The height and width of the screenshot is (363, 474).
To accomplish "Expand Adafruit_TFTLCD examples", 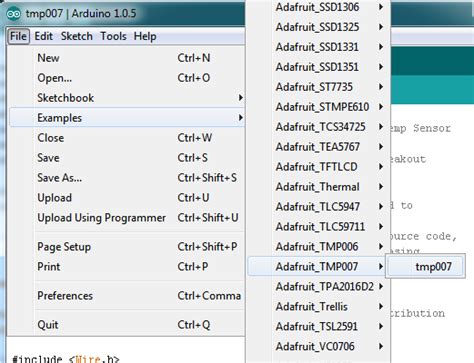I will (x=318, y=167).
